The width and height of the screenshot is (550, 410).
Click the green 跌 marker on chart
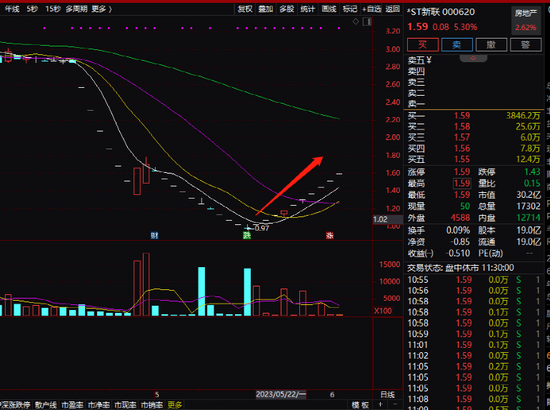(x=247, y=235)
